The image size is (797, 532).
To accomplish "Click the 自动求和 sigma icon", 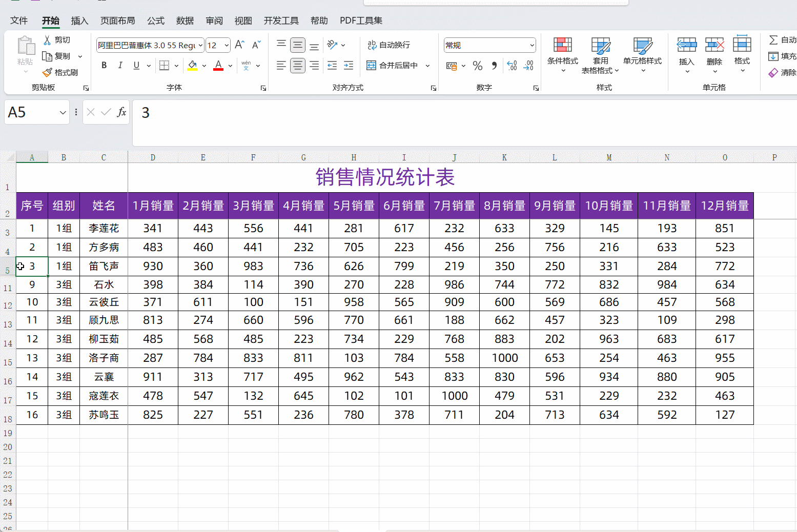I will (774, 39).
